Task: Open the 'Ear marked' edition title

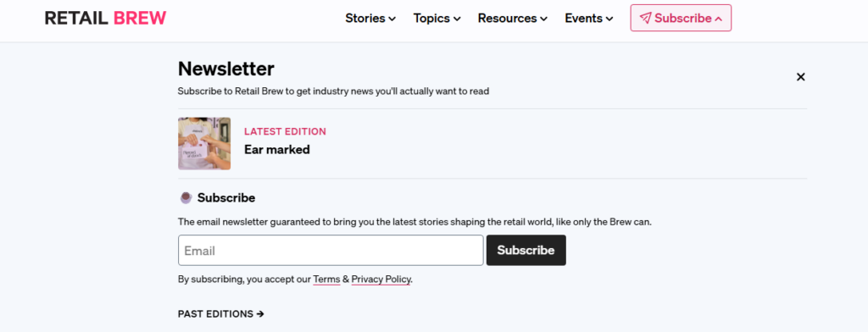Action: point(277,149)
